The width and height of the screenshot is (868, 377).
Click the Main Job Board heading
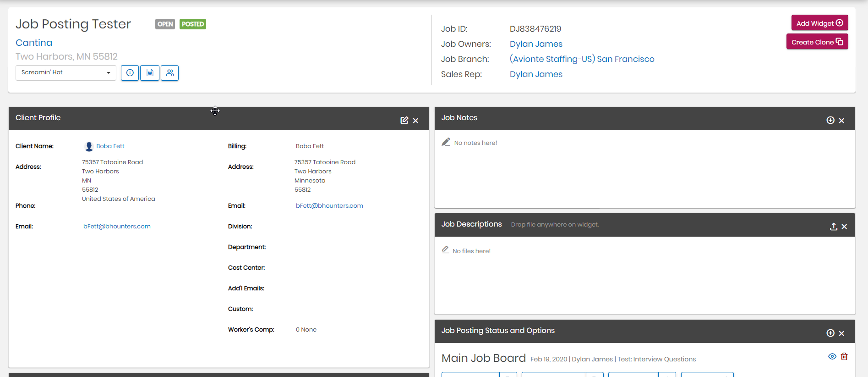click(484, 358)
